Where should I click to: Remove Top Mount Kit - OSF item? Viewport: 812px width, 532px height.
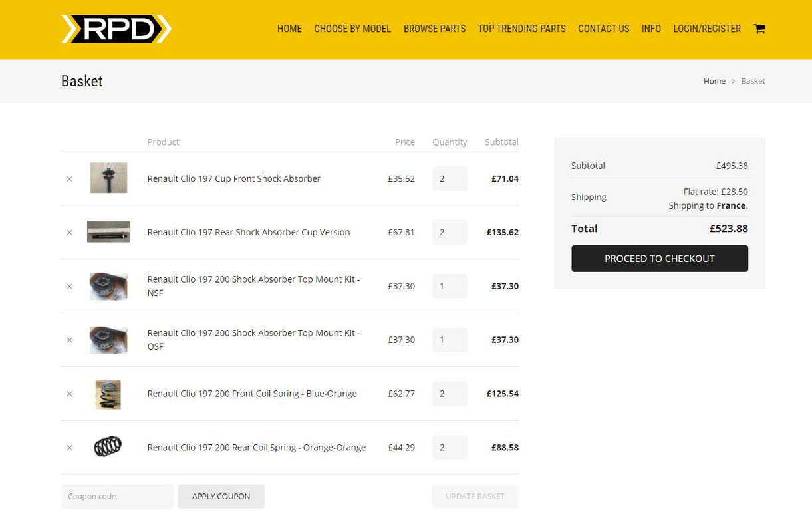coord(69,340)
